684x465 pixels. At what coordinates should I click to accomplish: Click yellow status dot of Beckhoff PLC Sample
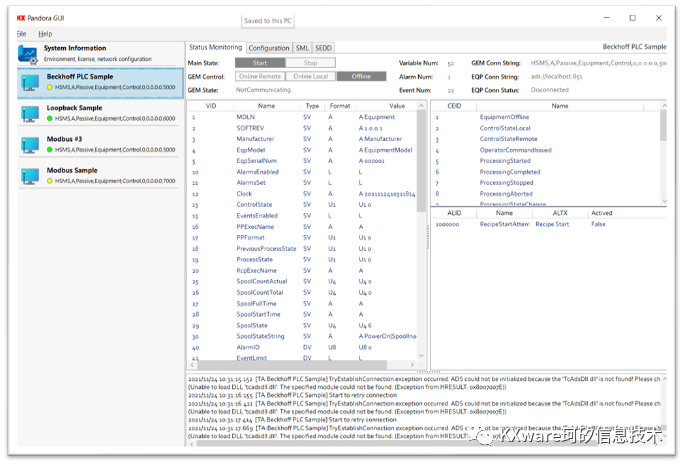[50, 87]
